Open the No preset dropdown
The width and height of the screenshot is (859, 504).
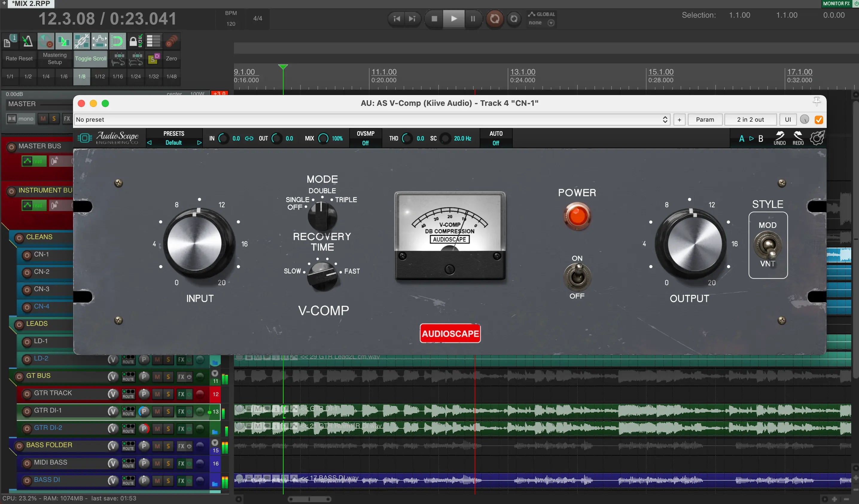371,120
